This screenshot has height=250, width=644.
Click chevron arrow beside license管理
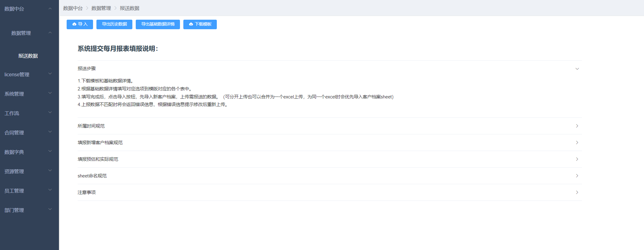pyautogui.click(x=50, y=73)
